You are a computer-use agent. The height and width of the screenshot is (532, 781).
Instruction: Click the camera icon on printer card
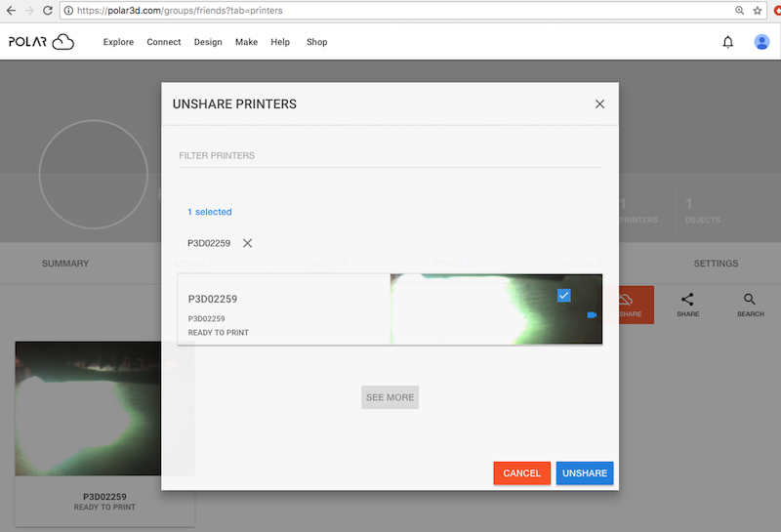pyautogui.click(x=592, y=315)
